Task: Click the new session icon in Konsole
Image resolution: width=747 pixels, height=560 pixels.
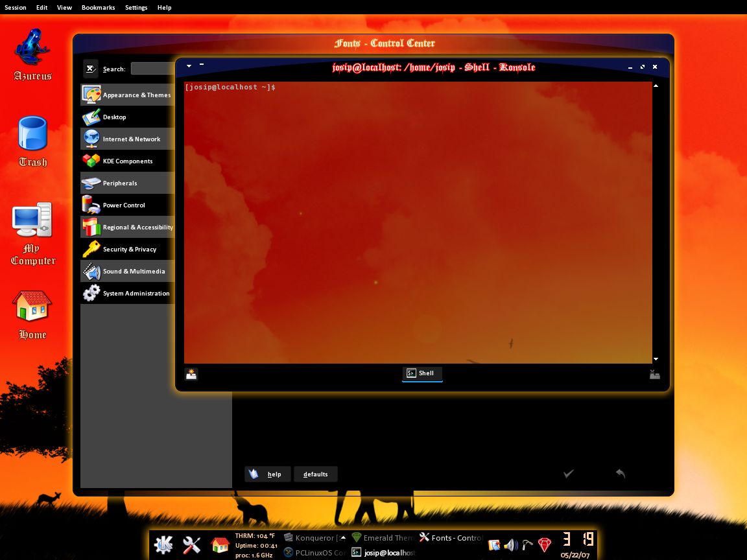Action: click(x=191, y=374)
